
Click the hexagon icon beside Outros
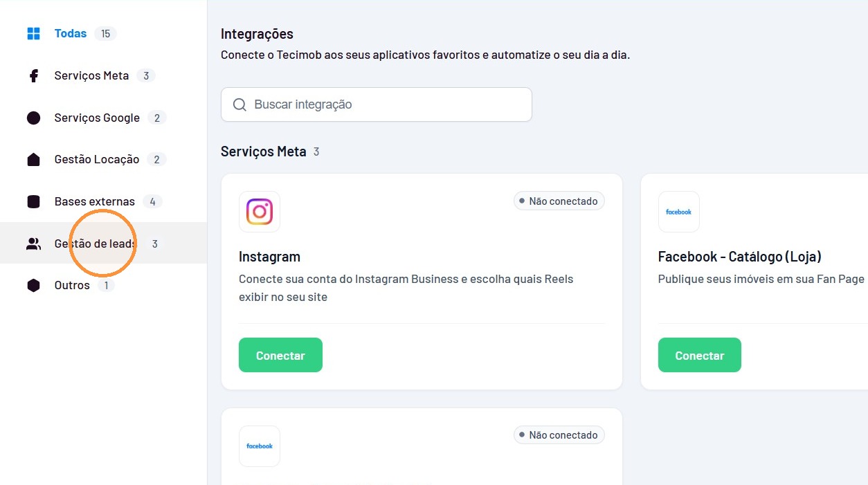point(33,286)
